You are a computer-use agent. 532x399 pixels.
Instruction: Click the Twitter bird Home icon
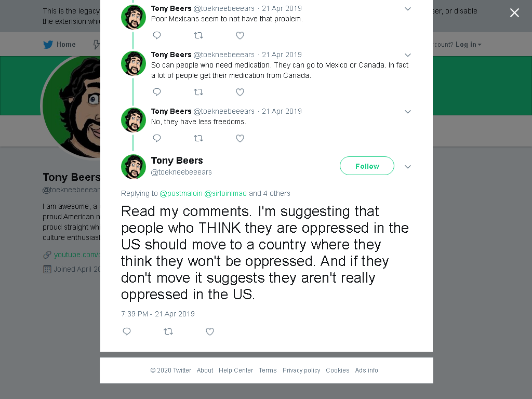[48, 45]
